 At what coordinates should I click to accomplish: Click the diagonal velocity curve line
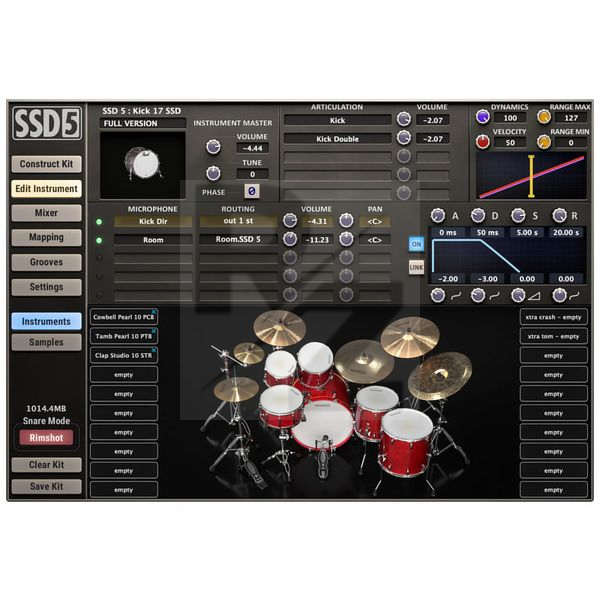(532, 176)
